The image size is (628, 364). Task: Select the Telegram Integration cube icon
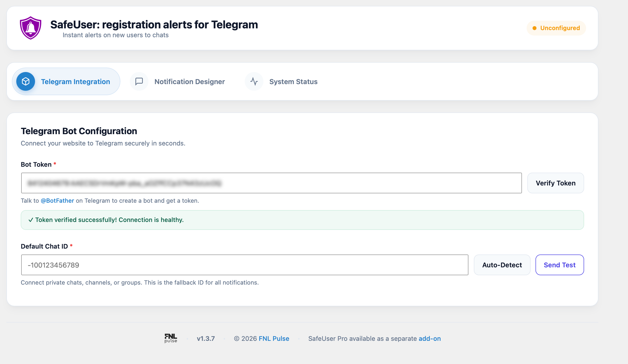(26, 81)
